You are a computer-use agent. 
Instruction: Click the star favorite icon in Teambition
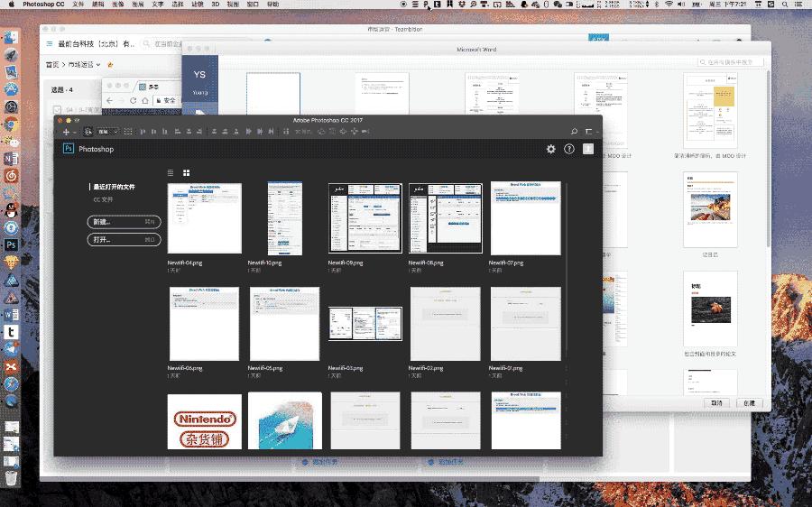[110, 65]
